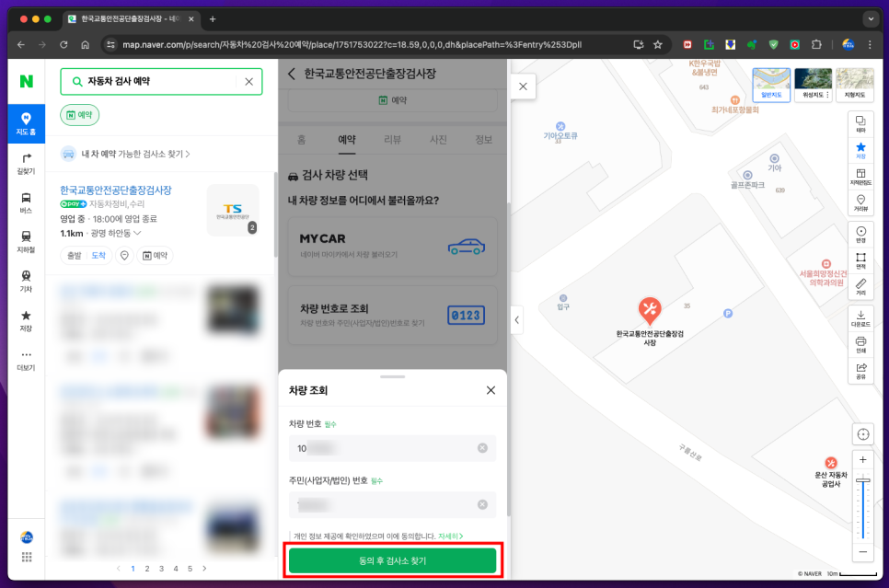Close the 차량 조회 bottom sheet
Screen dimensions: 889x588
(491, 390)
